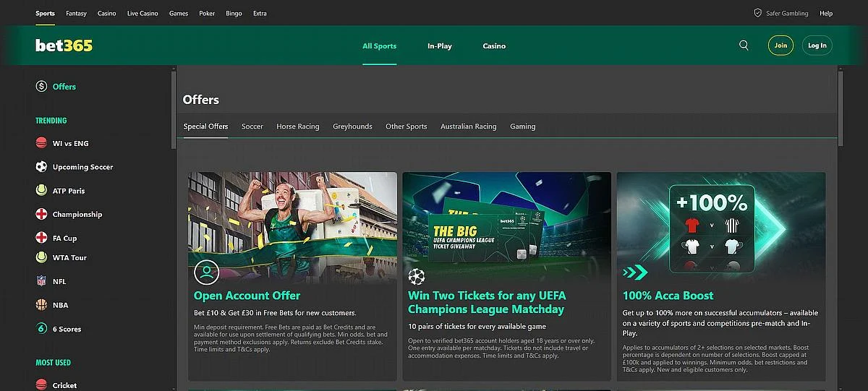Open NBA in the sidebar
Image resolution: width=868 pixels, height=391 pixels.
(x=61, y=305)
